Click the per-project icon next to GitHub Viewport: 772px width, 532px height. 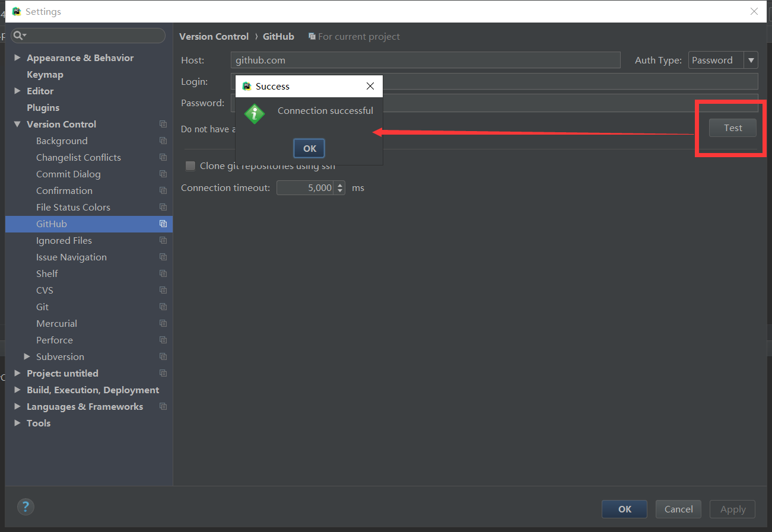[x=163, y=224]
